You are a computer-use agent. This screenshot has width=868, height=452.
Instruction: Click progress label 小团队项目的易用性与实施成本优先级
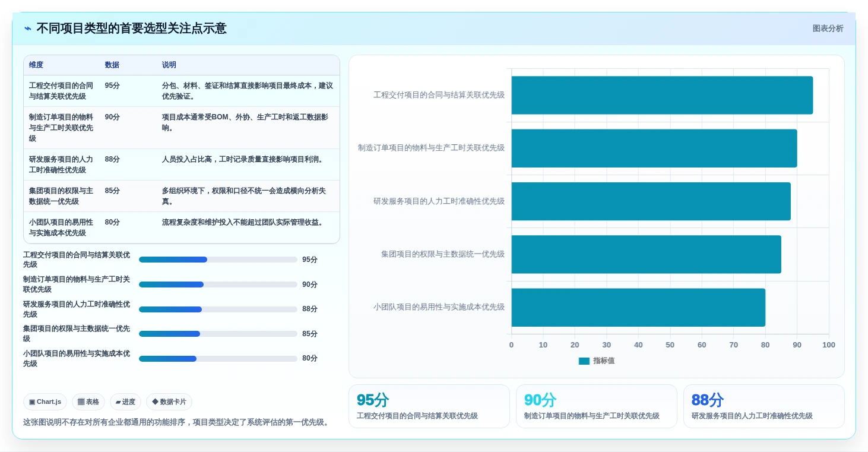[77, 358]
